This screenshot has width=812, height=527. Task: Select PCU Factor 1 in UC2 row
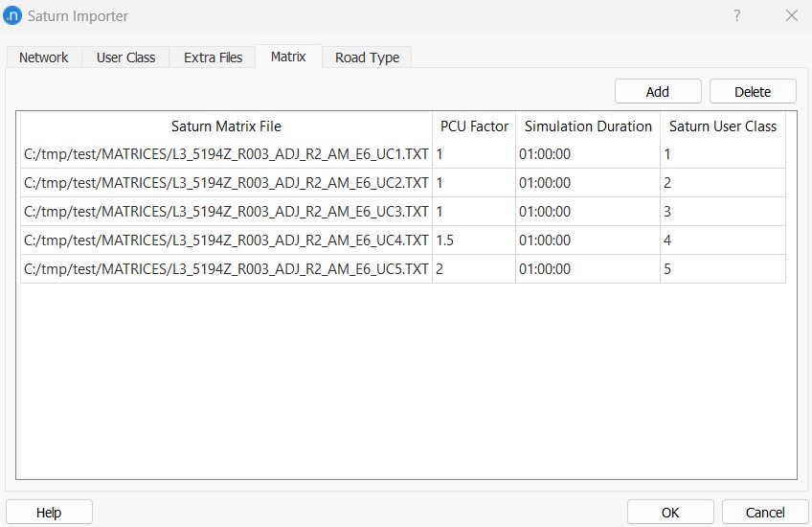point(474,182)
